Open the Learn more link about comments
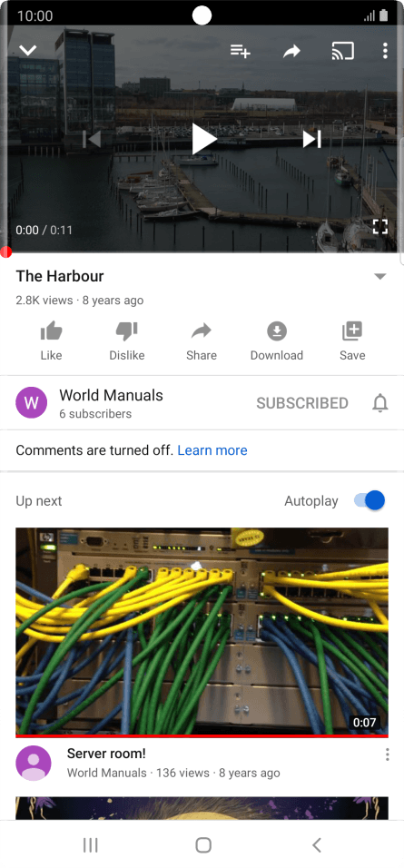Viewport: 404px width, 868px height. 212,450
